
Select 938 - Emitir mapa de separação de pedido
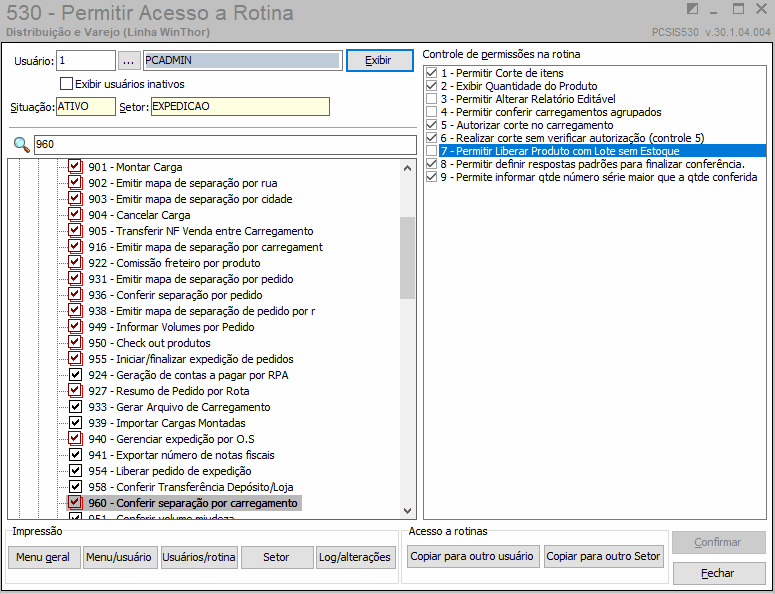202,311
